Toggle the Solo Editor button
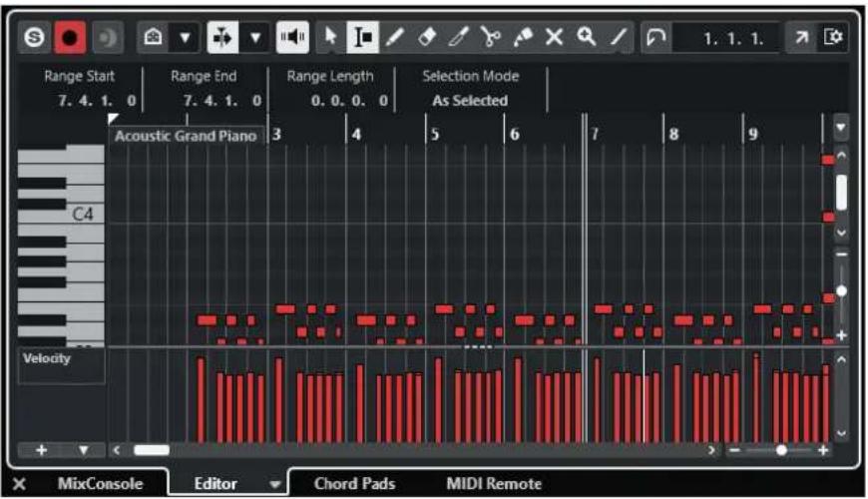Viewport: 868px width, 499px height. 34,38
